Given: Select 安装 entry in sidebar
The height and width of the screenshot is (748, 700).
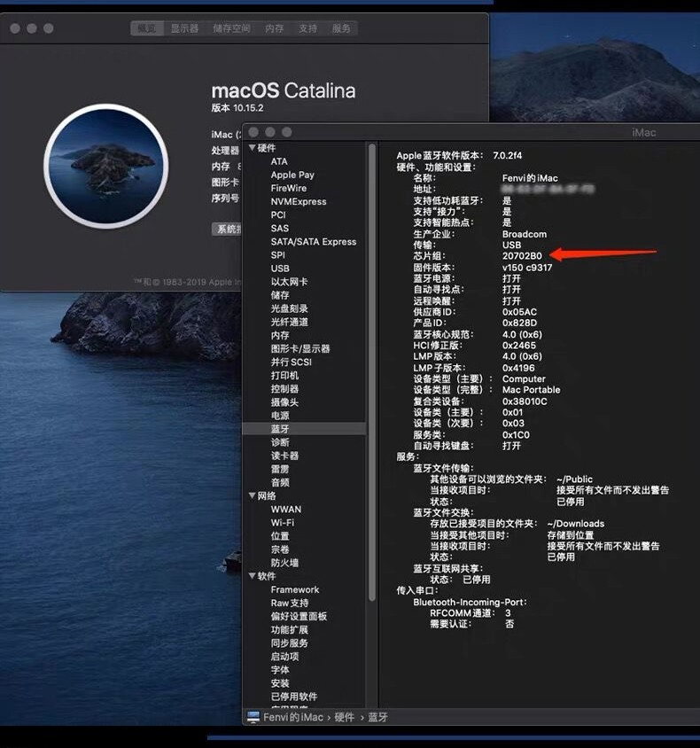Looking at the screenshot, I should [280, 682].
